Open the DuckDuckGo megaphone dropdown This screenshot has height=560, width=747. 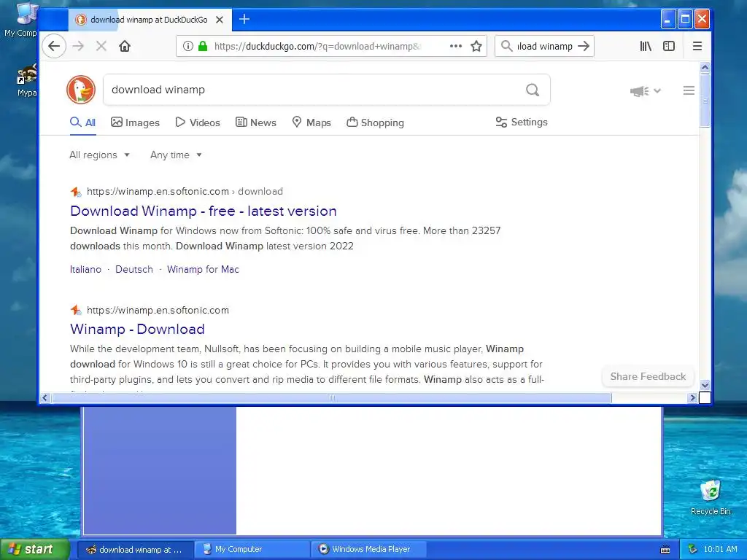click(645, 90)
